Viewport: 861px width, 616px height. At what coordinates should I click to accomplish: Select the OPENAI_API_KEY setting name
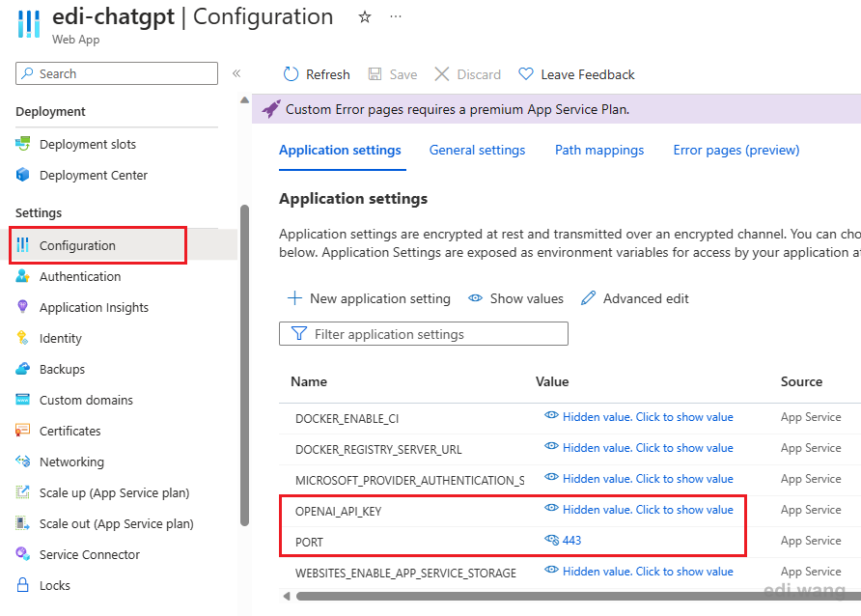(338, 511)
